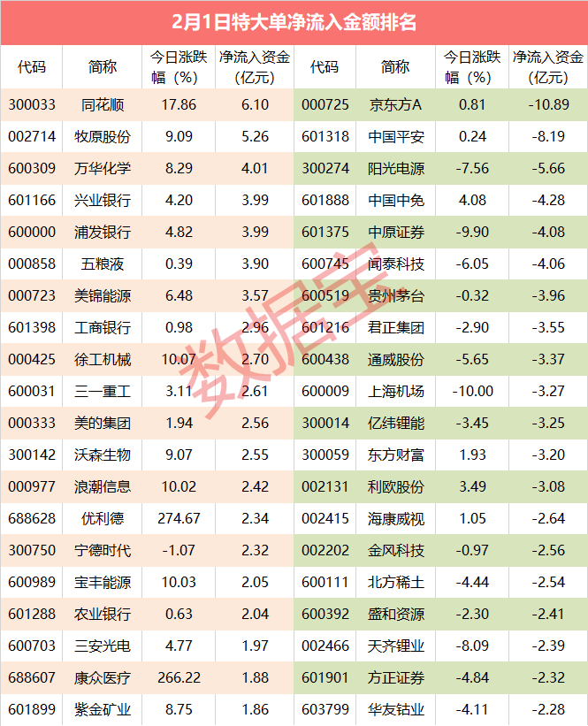Click stock name 万华化学
The height and width of the screenshot is (726, 588).
[x=103, y=169]
